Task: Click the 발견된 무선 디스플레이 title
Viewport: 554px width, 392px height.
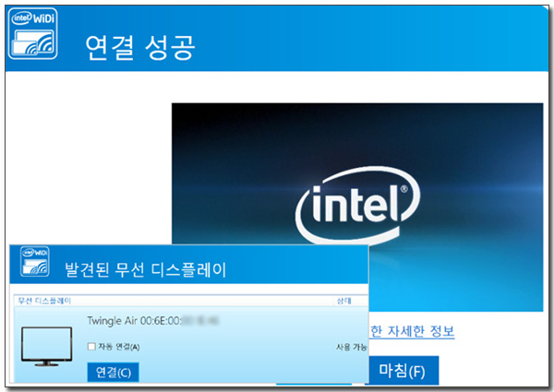Action: [x=145, y=270]
